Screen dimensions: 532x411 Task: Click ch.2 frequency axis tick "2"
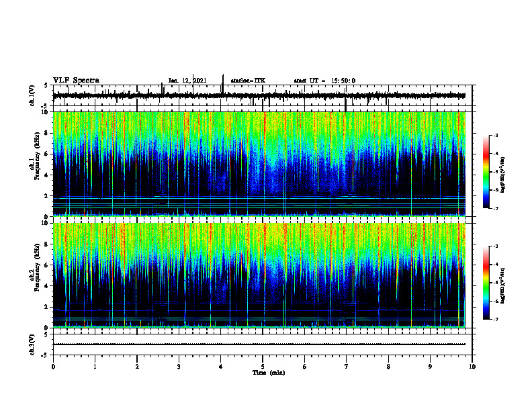pyautogui.click(x=47, y=307)
